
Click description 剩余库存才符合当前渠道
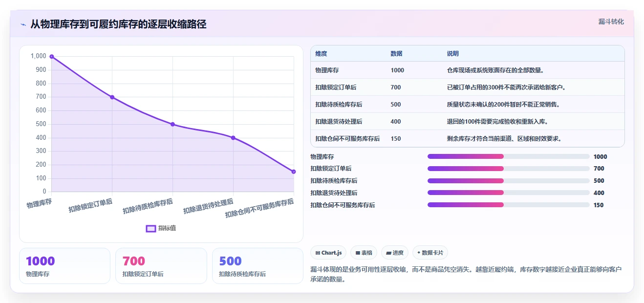coord(504,139)
